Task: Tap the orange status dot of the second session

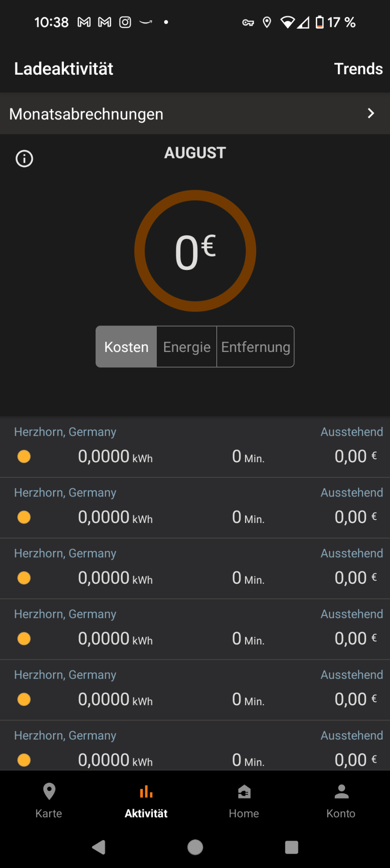Action: (24, 517)
